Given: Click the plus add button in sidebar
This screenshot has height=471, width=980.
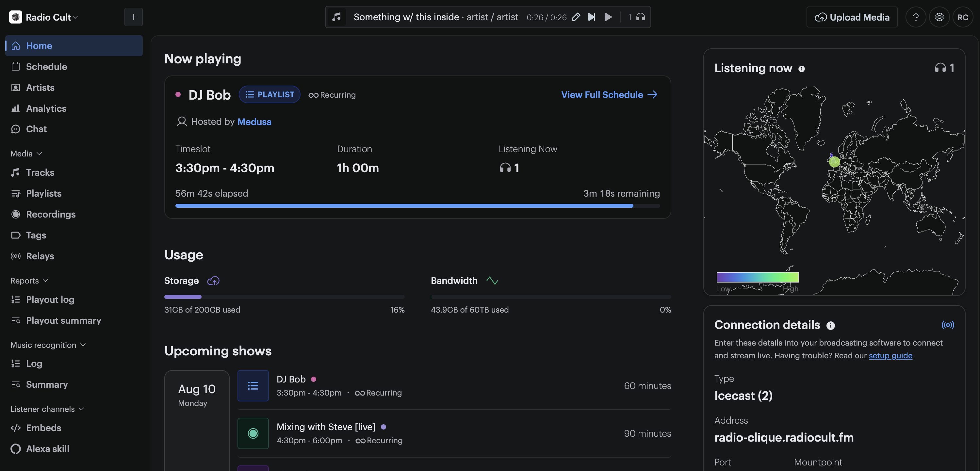Looking at the screenshot, I should tap(134, 17).
